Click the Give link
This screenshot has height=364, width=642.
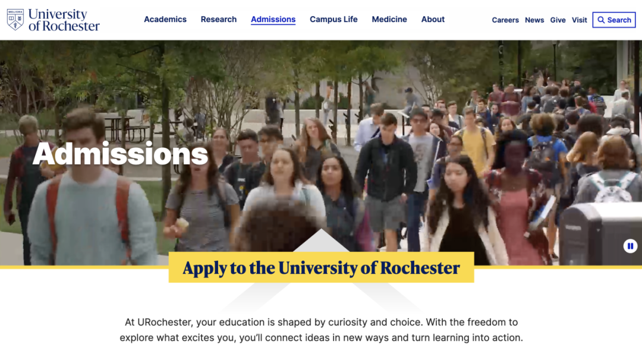click(558, 20)
